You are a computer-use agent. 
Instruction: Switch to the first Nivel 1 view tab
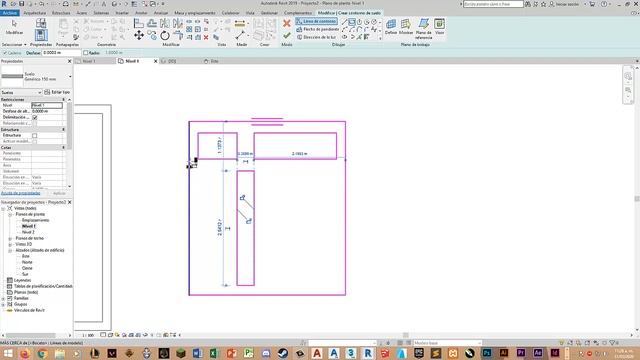89,61
